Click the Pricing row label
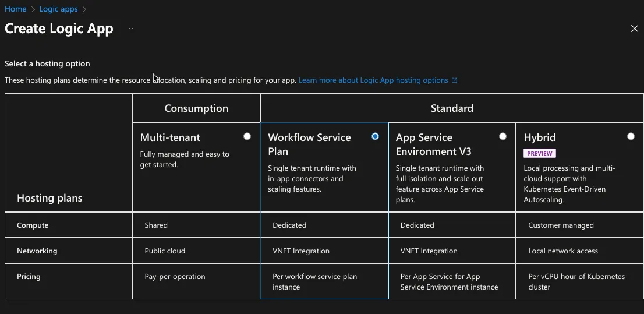 (29, 276)
